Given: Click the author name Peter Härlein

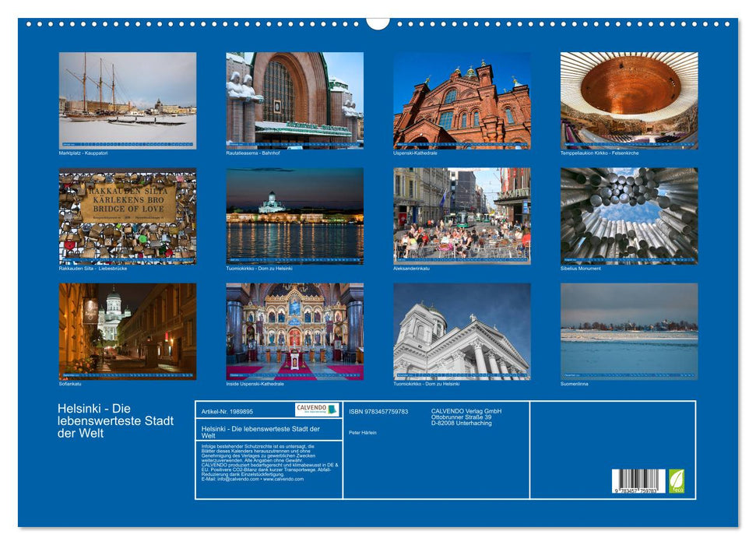Looking at the screenshot, I should coord(362,432).
